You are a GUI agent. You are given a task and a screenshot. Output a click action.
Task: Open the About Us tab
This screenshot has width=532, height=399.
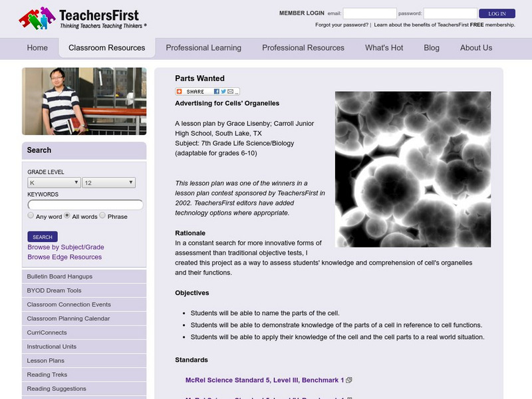[476, 48]
